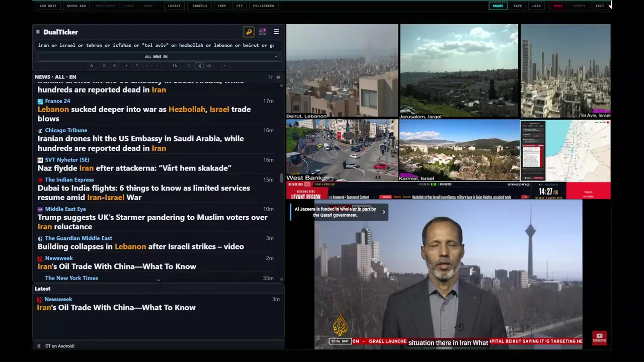Click the Tel Aviv, Israel live camera

(566, 71)
